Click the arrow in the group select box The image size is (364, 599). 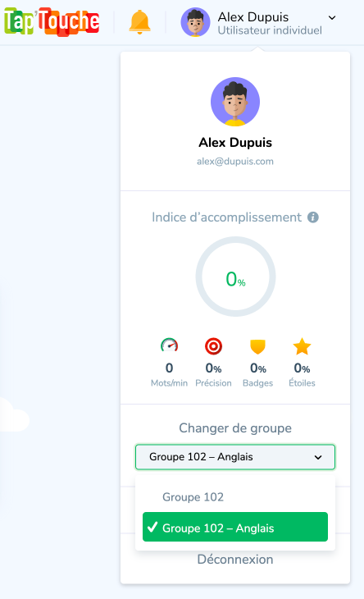(318, 457)
